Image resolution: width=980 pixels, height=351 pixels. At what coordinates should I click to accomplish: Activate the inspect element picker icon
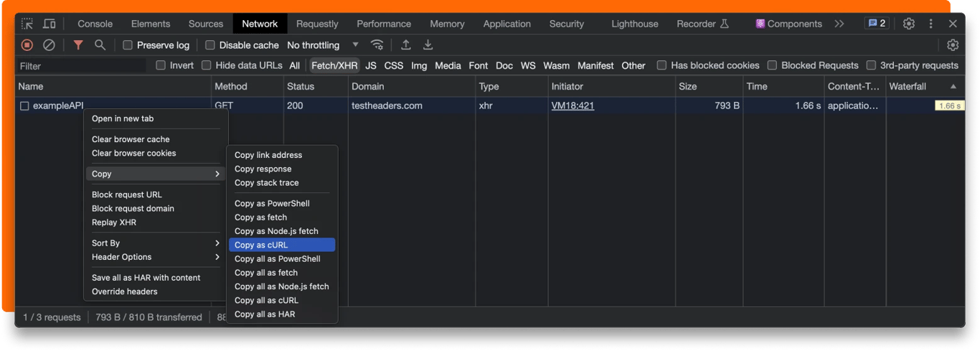point(27,24)
